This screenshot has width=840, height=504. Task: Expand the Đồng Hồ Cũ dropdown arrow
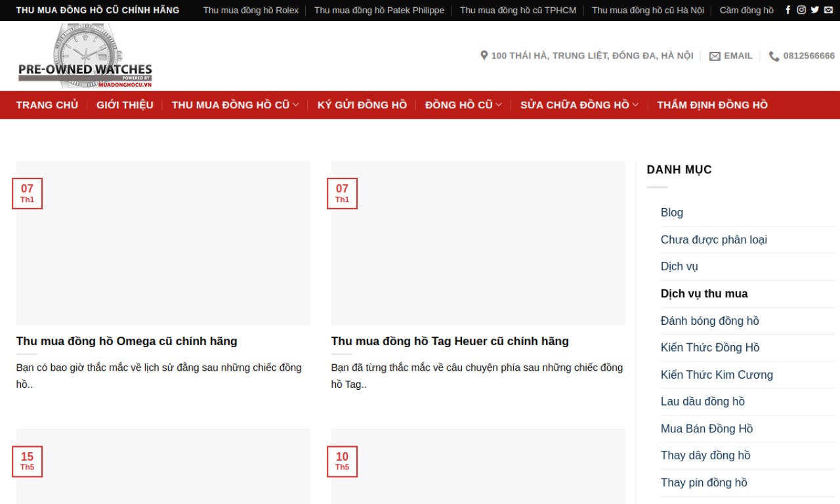[x=499, y=105]
